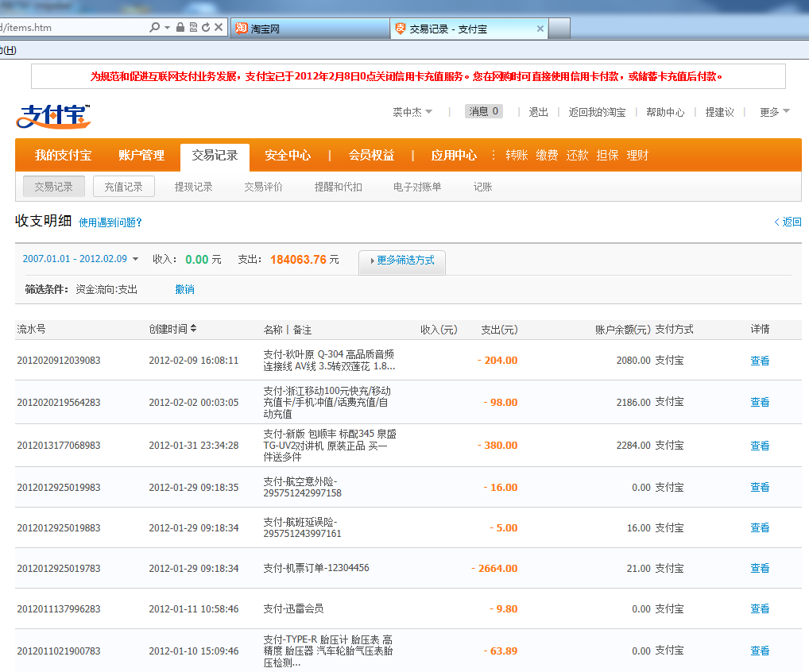Open the 提醒和代扣 sub-tab
The image size is (809, 672).
(339, 187)
